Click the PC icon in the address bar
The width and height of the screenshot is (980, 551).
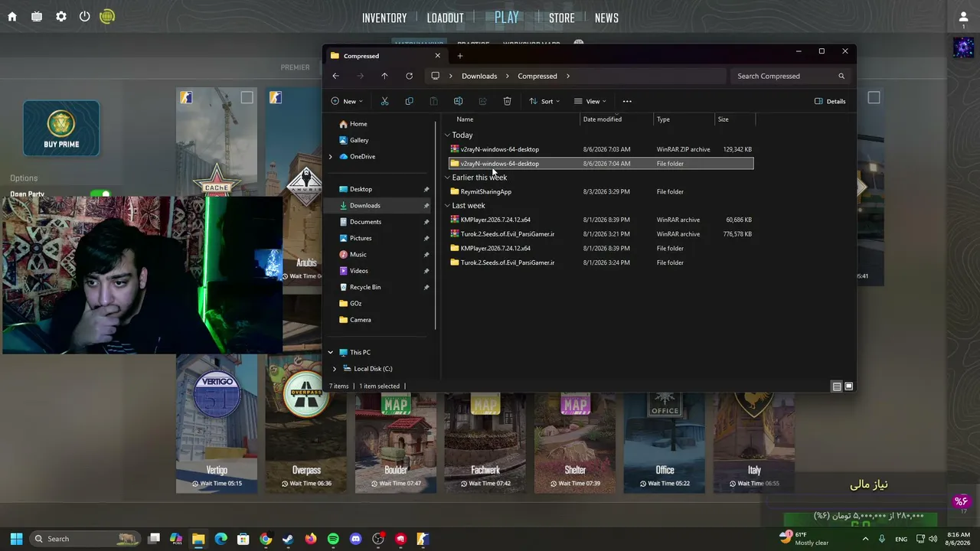click(435, 76)
